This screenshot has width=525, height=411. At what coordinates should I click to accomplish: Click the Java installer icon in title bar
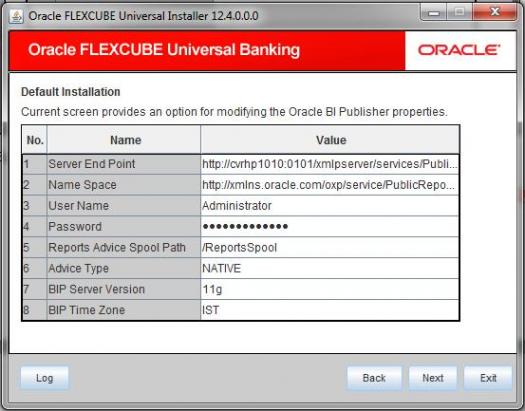pyautogui.click(x=16, y=16)
